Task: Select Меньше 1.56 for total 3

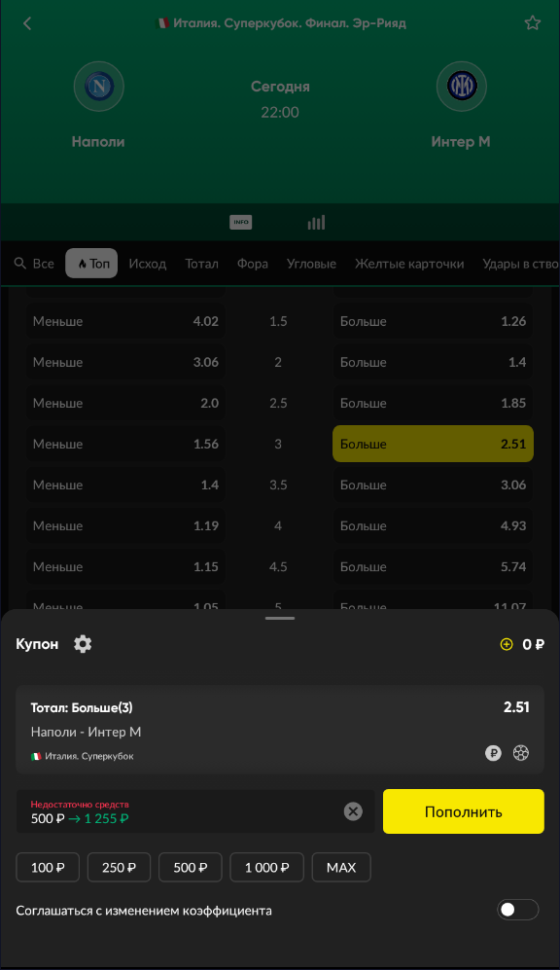Action: tap(125, 444)
